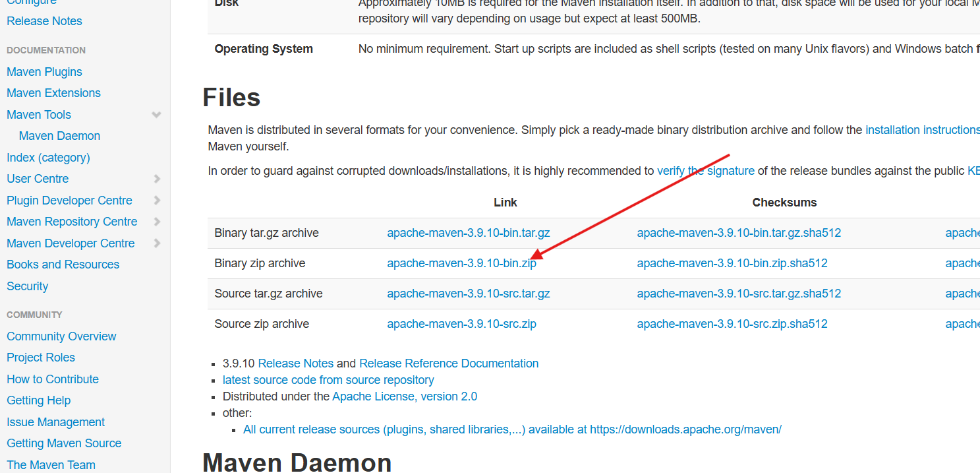Select the Files section heading

tap(231, 98)
